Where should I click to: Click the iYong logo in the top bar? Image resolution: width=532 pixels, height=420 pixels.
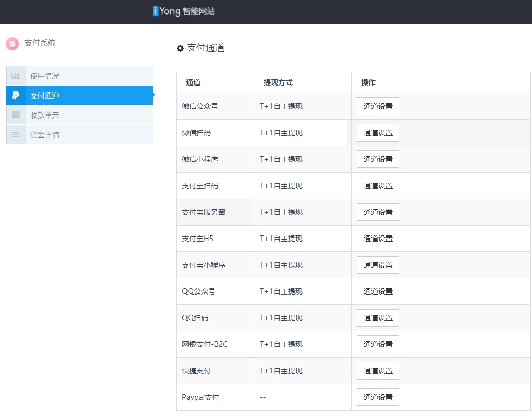[x=184, y=11]
